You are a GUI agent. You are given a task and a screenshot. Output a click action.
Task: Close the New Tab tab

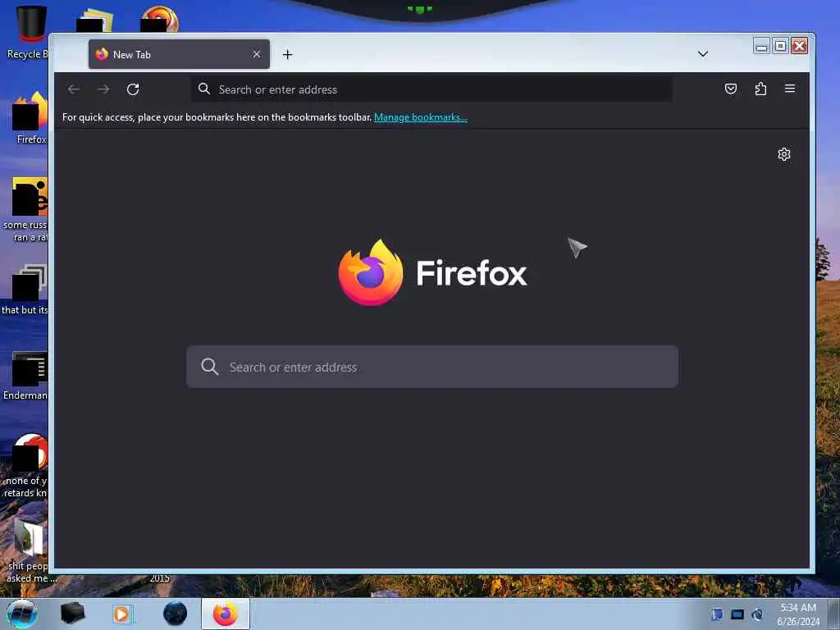click(257, 54)
